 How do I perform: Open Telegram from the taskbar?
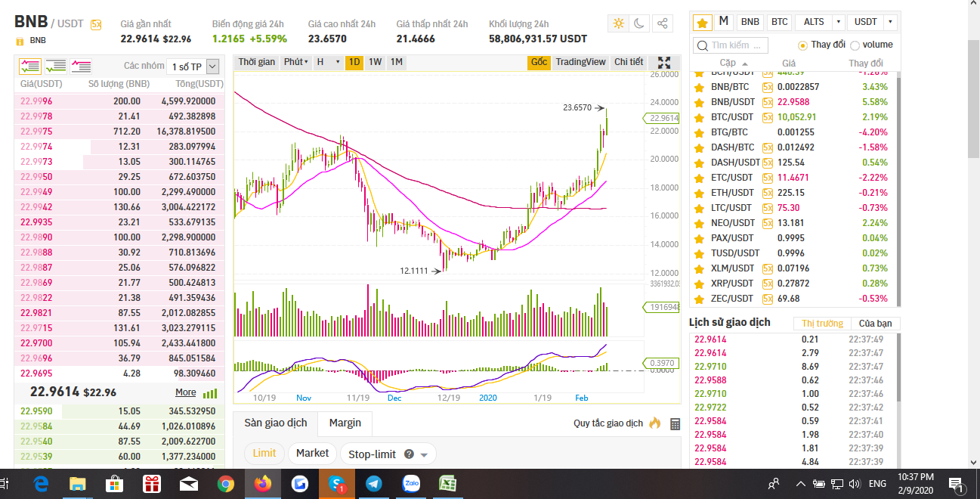373,484
